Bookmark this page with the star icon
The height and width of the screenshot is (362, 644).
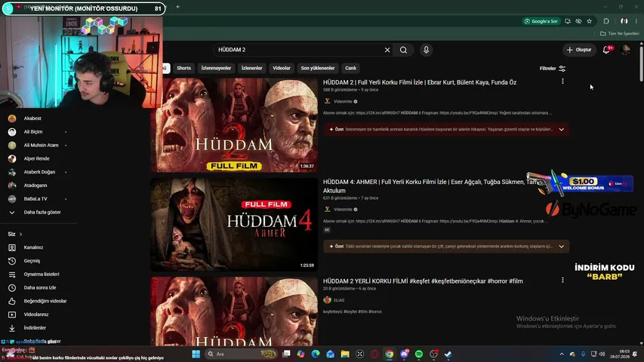click(x=590, y=21)
